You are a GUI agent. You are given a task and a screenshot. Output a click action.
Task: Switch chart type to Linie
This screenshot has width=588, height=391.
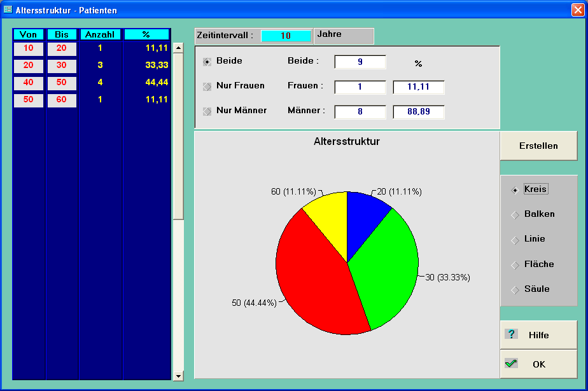click(515, 240)
